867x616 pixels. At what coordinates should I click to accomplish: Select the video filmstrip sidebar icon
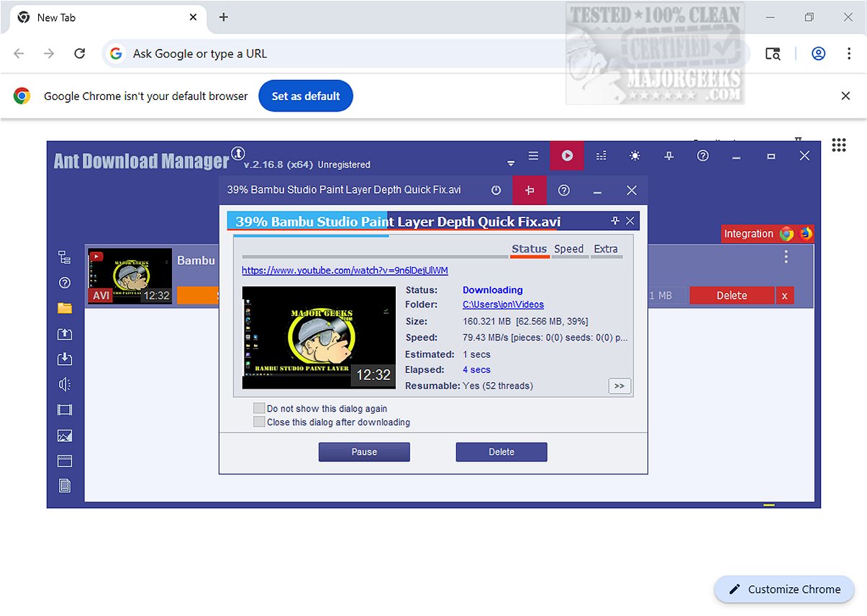tap(65, 410)
